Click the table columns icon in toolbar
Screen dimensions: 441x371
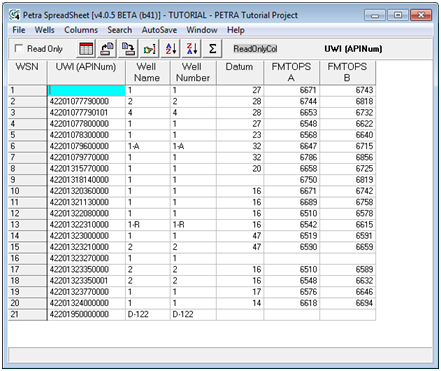(86, 49)
